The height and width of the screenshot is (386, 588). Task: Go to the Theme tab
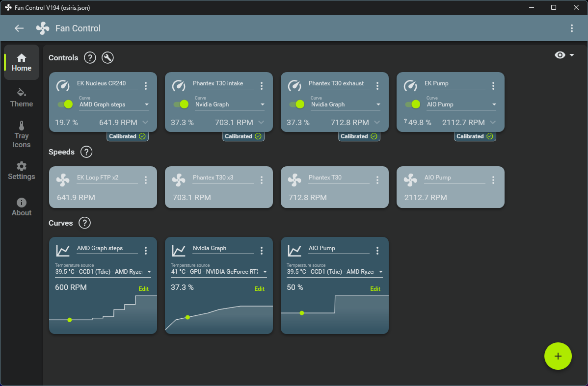(22, 97)
